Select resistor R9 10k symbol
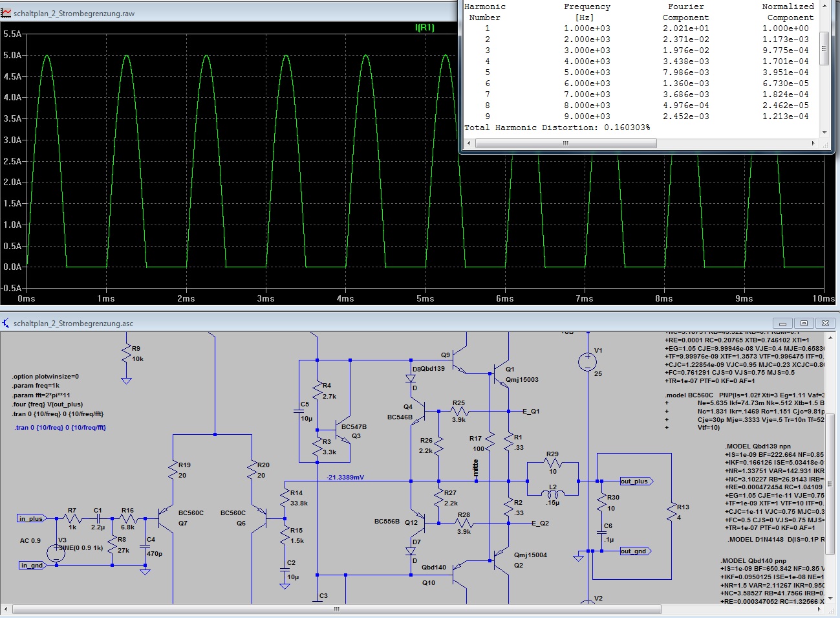This screenshot has height=618, width=840. point(126,353)
